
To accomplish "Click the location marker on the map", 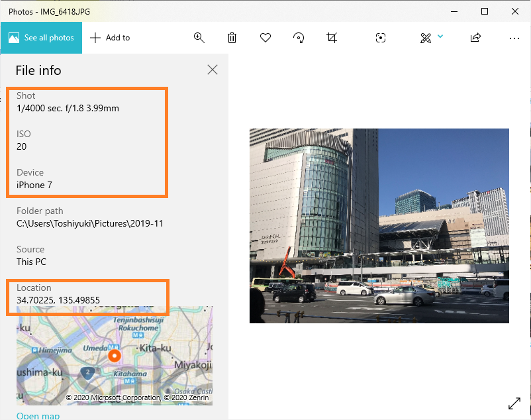I will point(115,356).
